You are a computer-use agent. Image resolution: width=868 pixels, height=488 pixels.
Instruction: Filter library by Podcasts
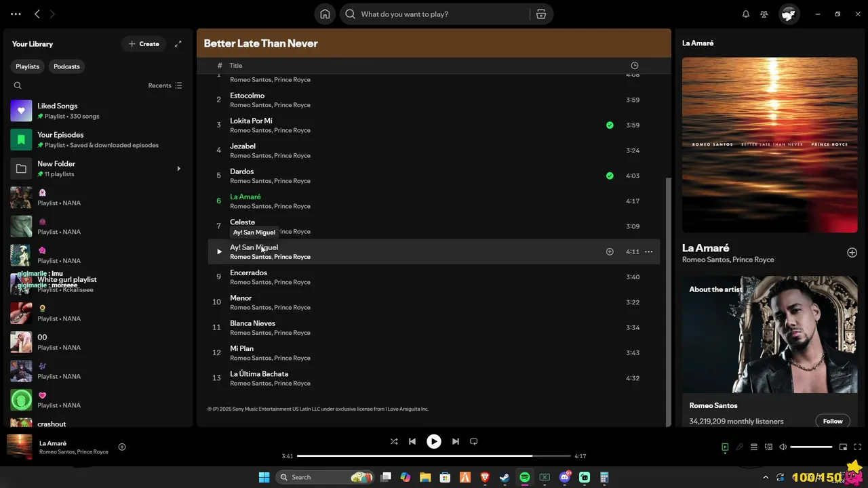click(x=66, y=66)
